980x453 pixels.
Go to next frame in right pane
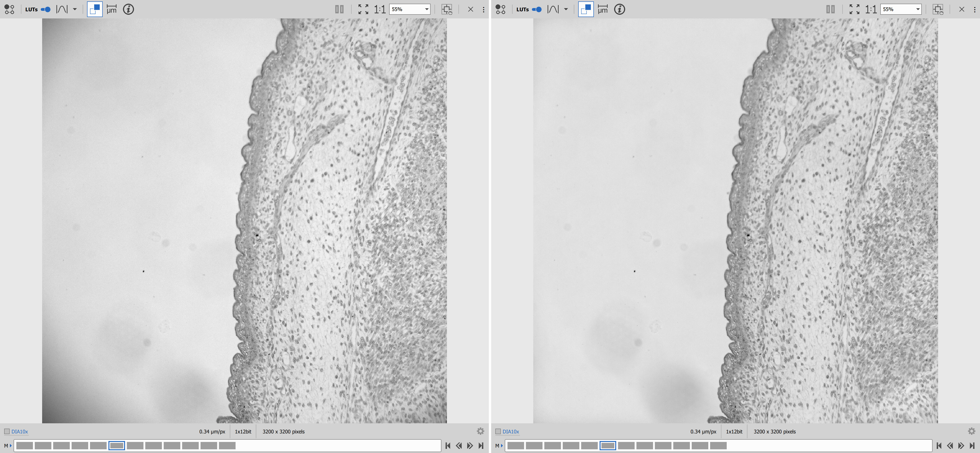pos(961,445)
